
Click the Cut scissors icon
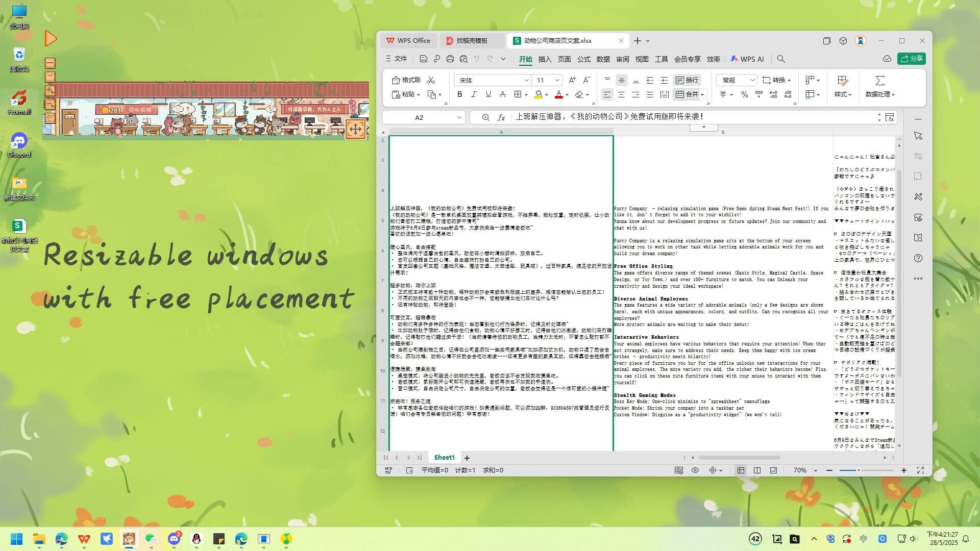pos(431,80)
